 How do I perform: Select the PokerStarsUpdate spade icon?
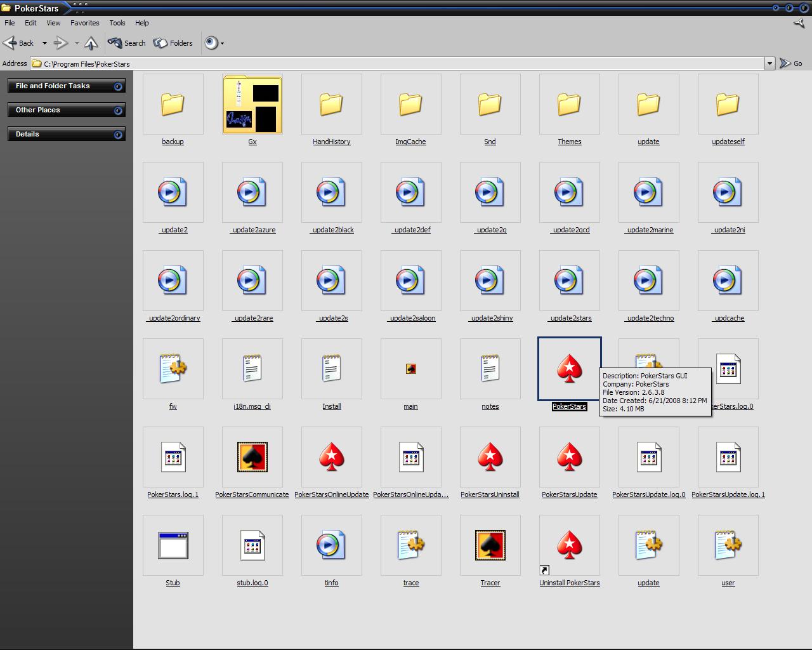click(569, 457)
